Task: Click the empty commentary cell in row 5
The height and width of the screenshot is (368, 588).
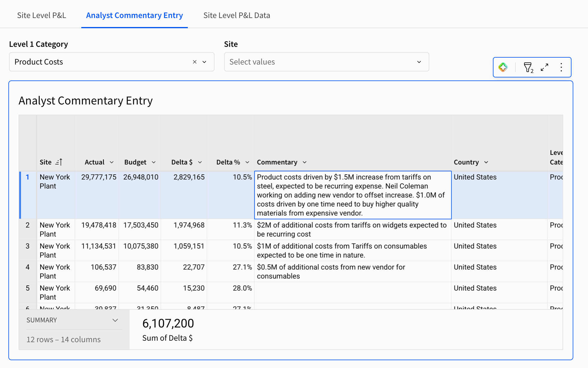Action: pos(352,292)
